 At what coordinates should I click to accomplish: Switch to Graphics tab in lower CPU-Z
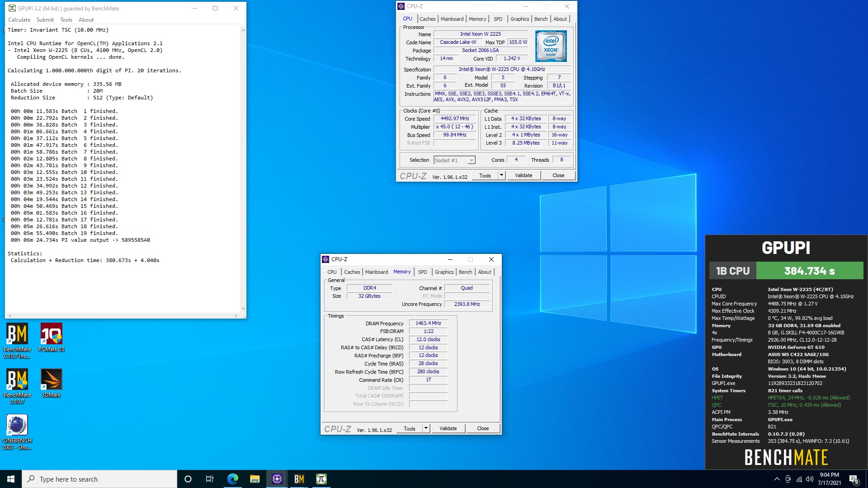coord(444,272)
